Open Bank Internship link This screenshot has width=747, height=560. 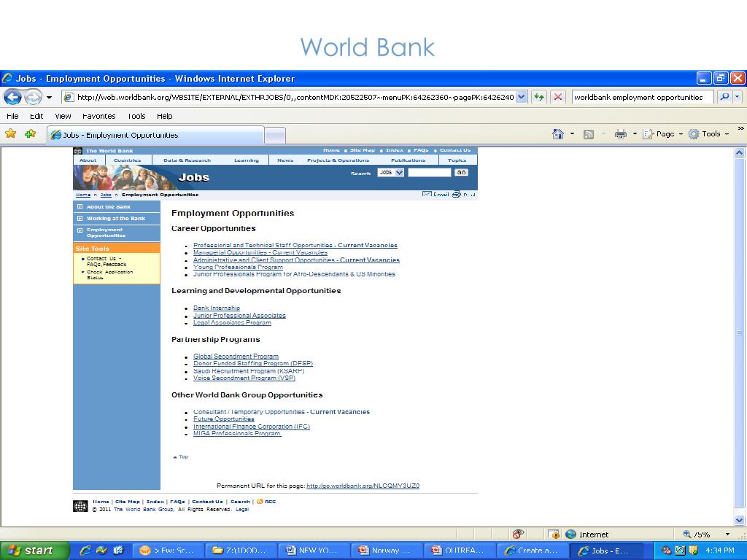coord(217,308)
